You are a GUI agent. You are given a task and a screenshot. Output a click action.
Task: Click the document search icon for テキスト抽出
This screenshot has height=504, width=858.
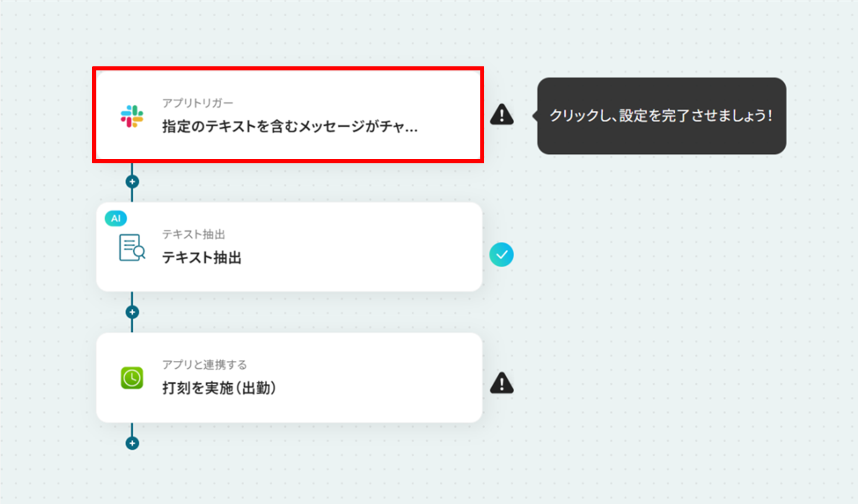132,247
